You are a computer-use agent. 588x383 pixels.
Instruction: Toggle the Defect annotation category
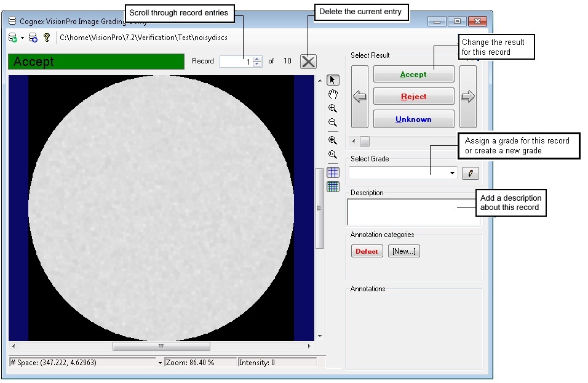[x=367, y=251]
